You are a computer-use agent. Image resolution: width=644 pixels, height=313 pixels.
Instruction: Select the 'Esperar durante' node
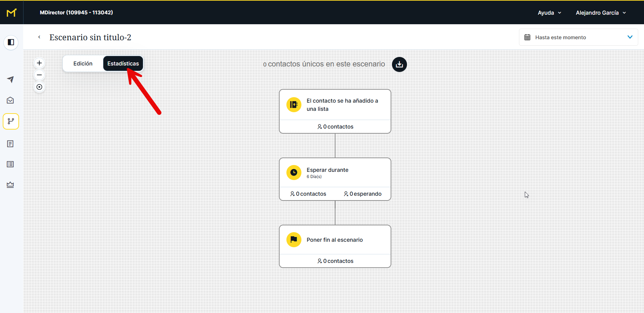click(x=335, y=173)
